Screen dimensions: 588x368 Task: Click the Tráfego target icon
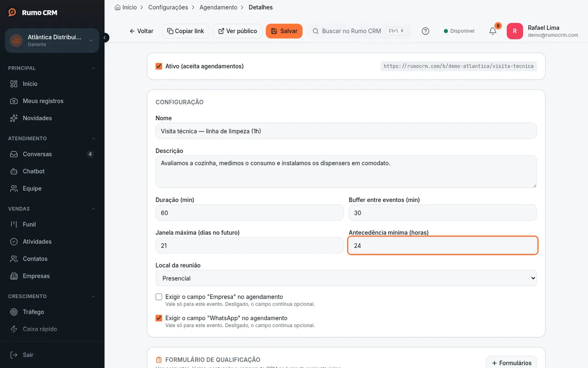[x=14, y=312]
